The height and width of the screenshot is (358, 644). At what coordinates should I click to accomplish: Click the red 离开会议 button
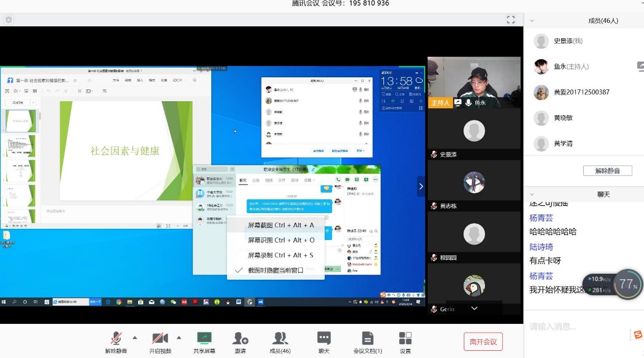(483, 342)
